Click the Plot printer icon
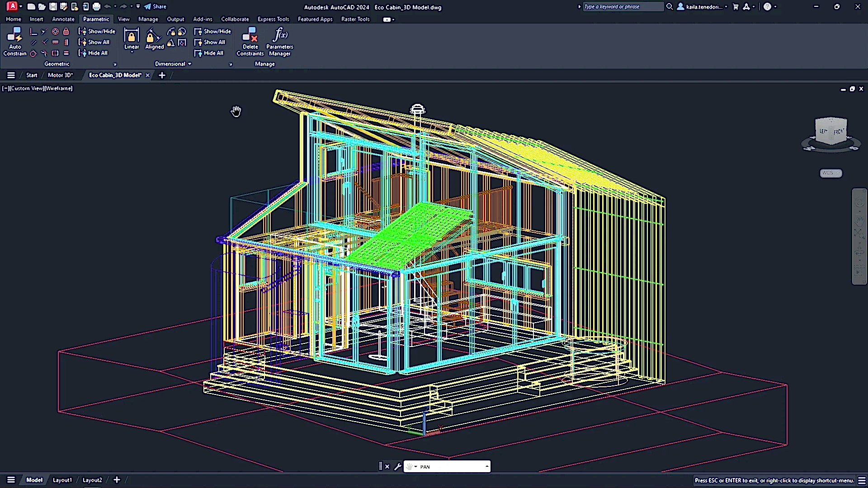 pos(96,7)
